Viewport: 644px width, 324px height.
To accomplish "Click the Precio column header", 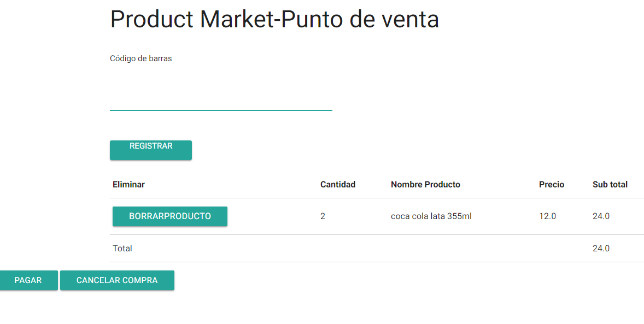I will pos(552,185).
